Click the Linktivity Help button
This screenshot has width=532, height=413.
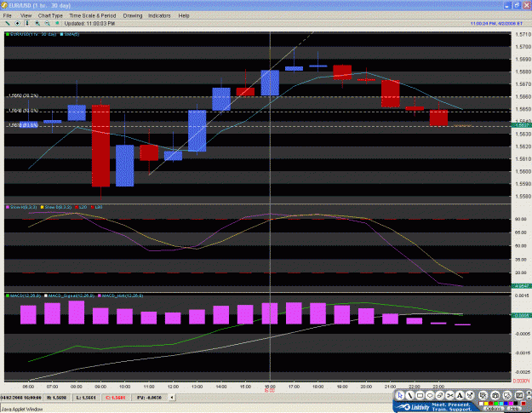click(514, 409)
